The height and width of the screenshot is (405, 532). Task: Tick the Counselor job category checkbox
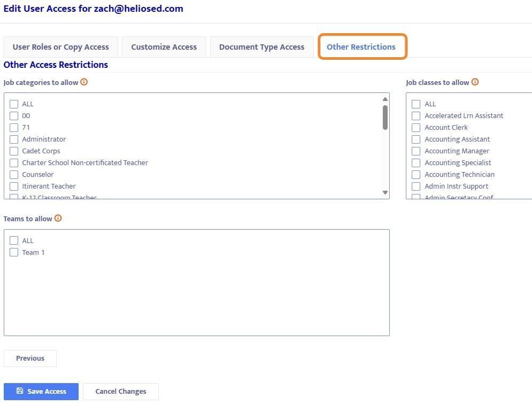pos(14,175)
